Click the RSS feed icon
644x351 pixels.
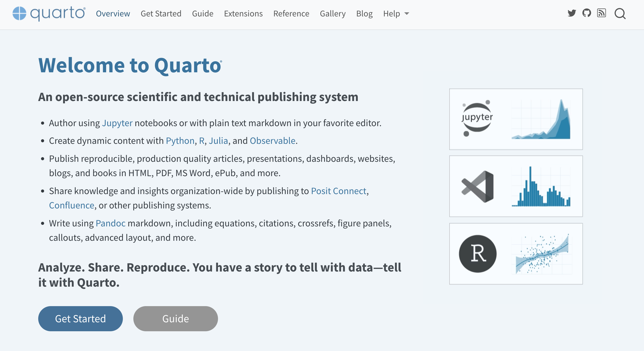(x=601, y=13)
